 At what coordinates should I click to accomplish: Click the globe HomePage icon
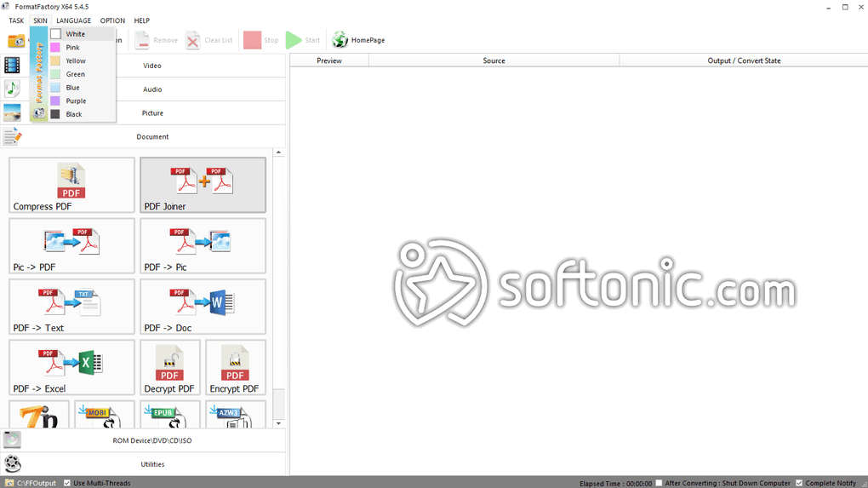click(x=340, y=40)
